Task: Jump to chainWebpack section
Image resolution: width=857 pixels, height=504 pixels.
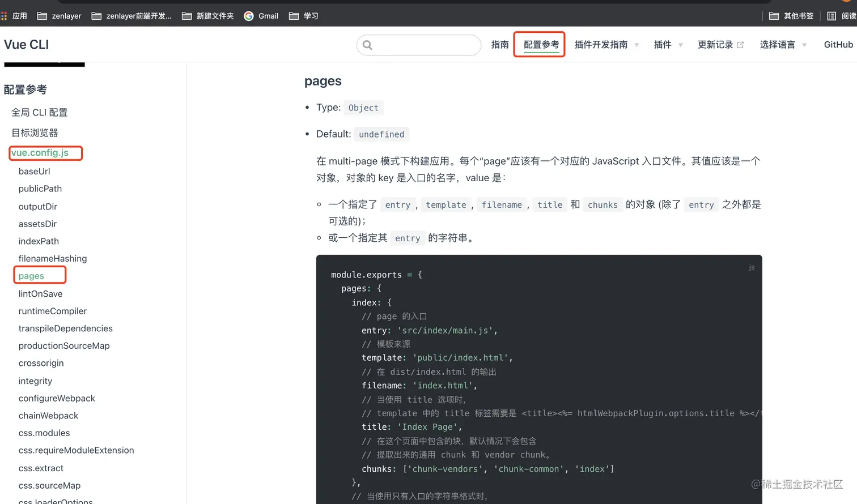Action: (x=48, y=416)
